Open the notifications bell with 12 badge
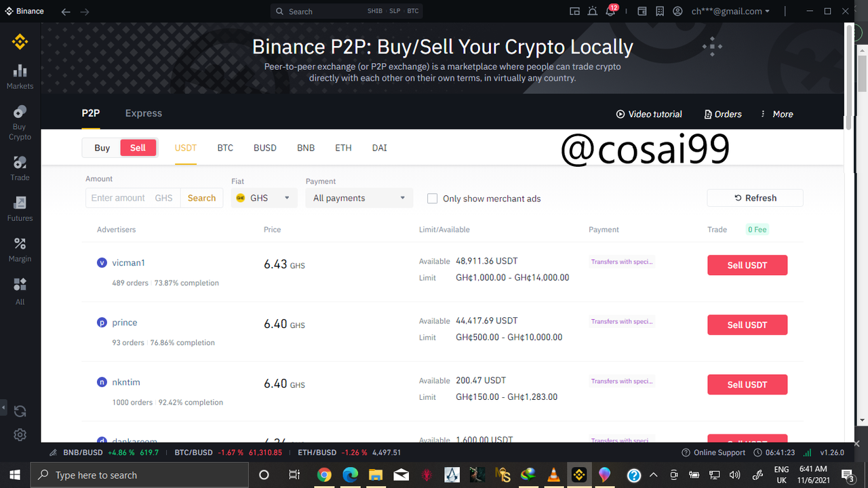This screenshot has width=868, height=488. [x=611, y=11]
